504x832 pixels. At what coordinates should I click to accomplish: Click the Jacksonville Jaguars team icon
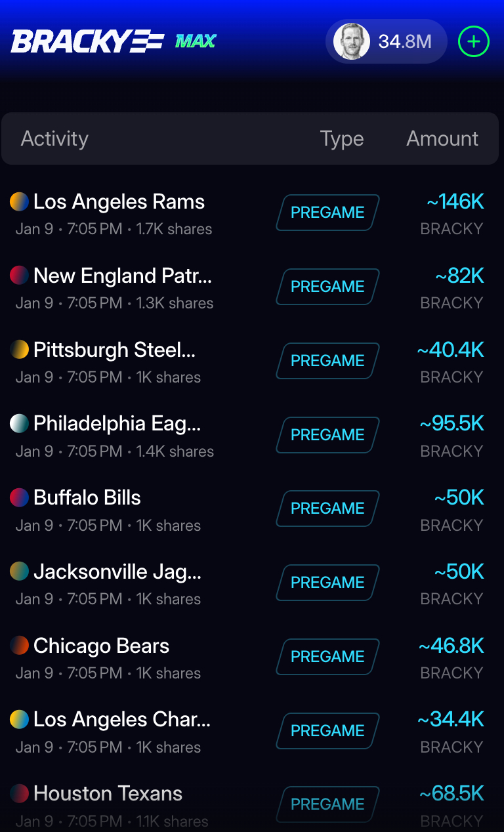[19, 572]
